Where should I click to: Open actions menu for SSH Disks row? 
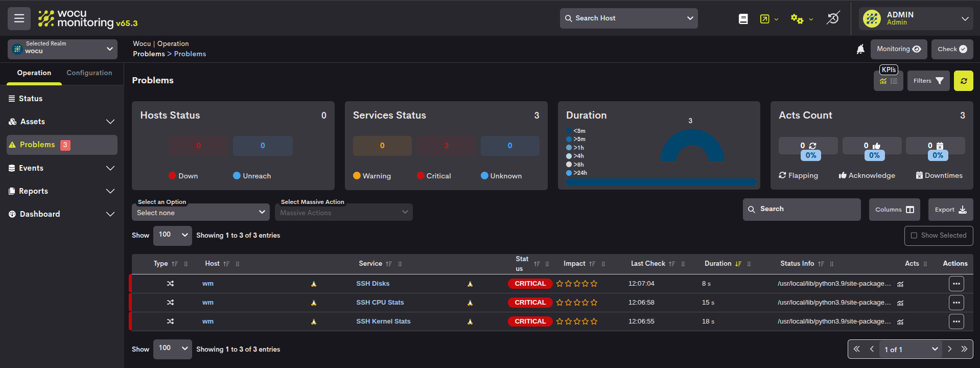coord(956,284)
